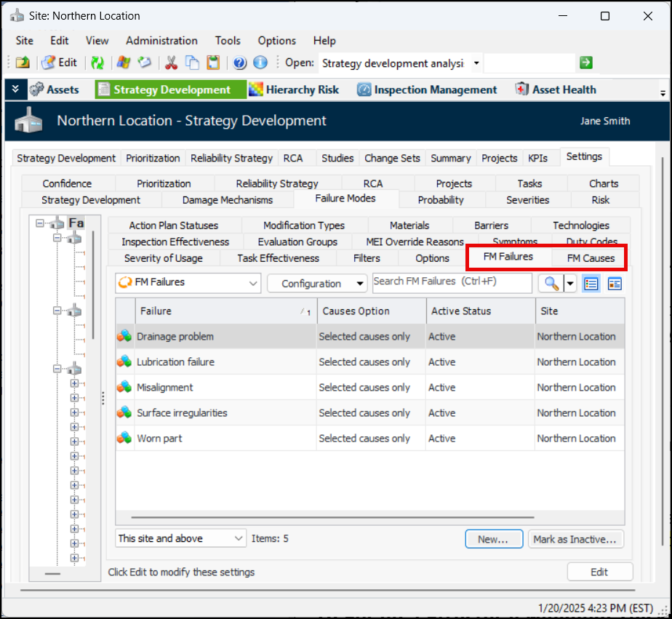Image resolution: width=672 pixels, height=619 pixels.
Task: Click the New... button
Action: (494, 539)
